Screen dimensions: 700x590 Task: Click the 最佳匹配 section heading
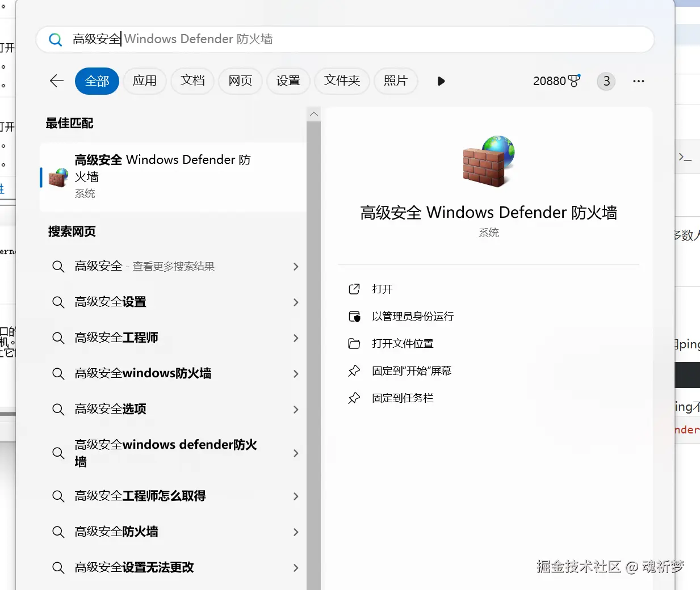(x=69, y=123)
